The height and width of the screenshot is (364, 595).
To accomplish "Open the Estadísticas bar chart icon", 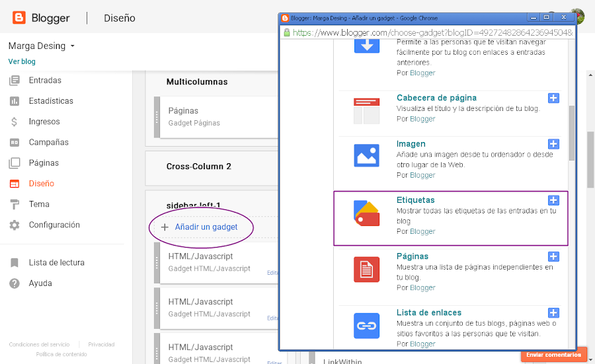I will (x=15, y=101).
